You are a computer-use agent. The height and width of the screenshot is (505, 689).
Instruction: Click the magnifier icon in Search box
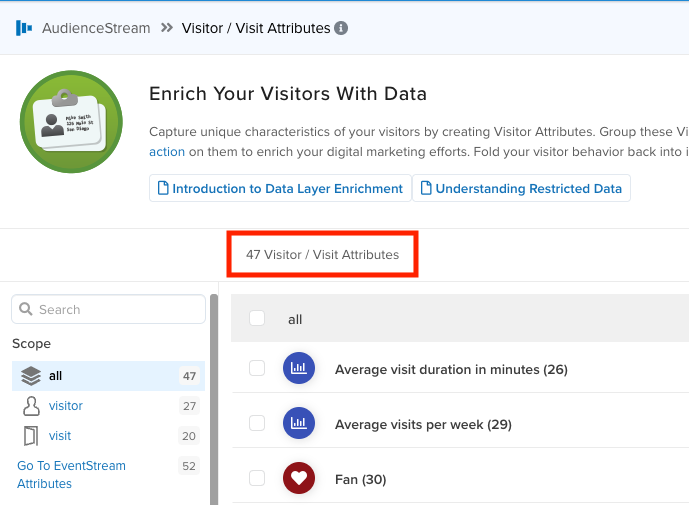pyautogui.click(x=25, y=309)
